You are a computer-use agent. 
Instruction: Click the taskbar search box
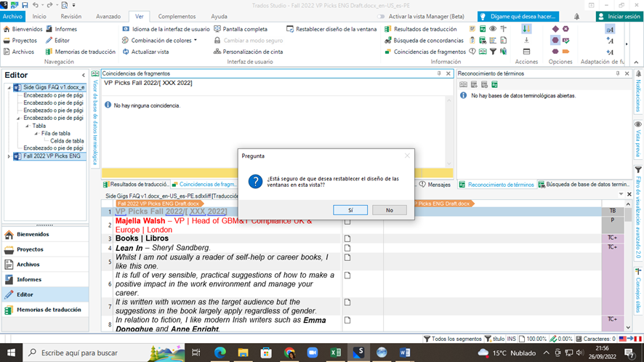(103, 353)
